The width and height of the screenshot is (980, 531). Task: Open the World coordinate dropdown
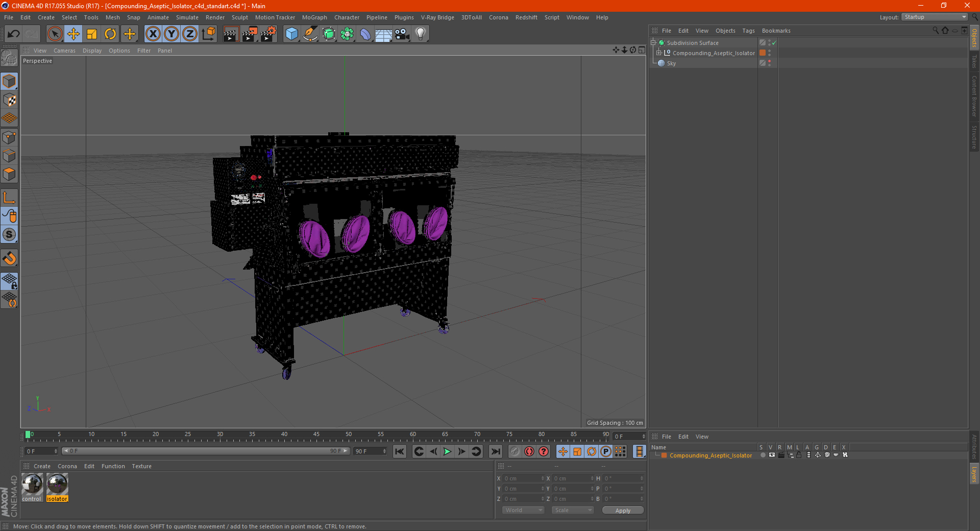coord(523,510)
